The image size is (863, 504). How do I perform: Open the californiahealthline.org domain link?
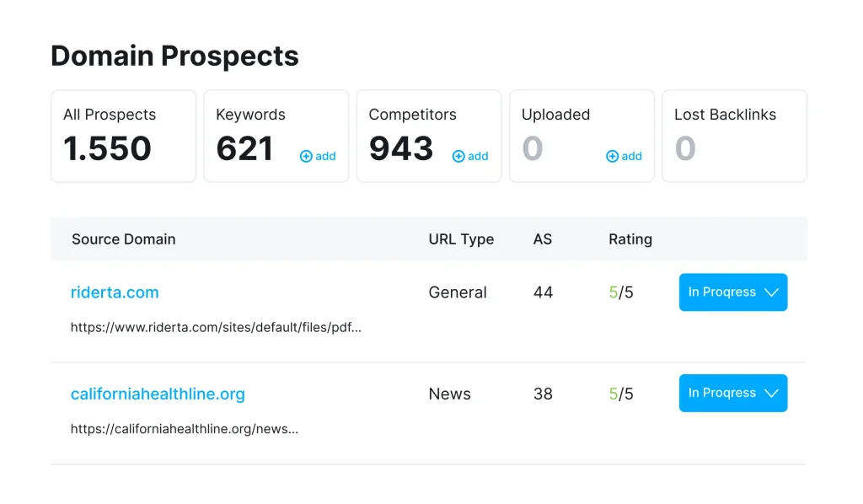click(158, 394)
